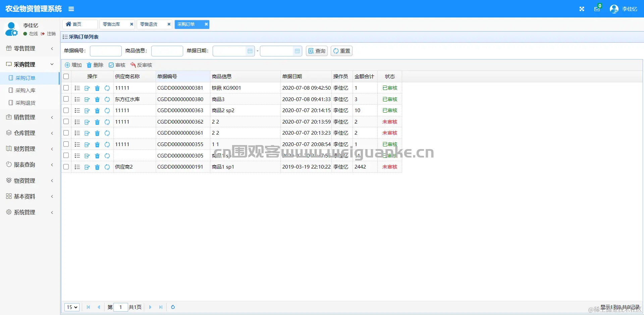This screenshot has height=315, width=644.
Task: Collapse the 采购管理 sidebar menu
Action: tap(30, 64)
